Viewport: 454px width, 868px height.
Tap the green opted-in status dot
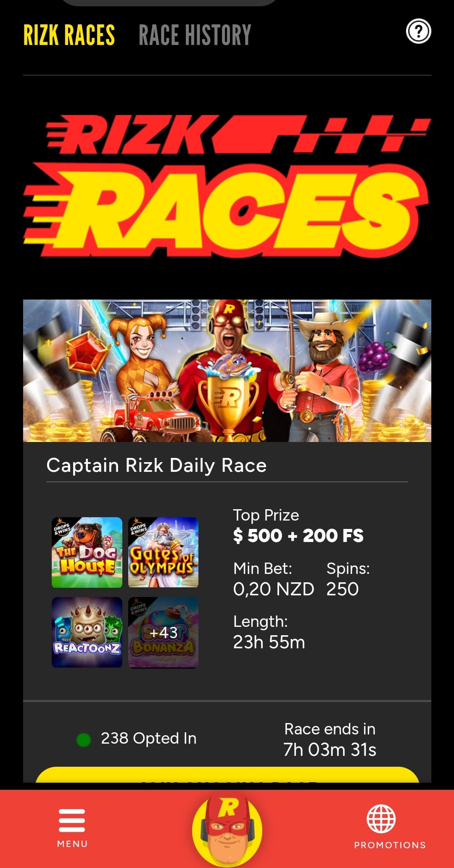click(84, 740)
